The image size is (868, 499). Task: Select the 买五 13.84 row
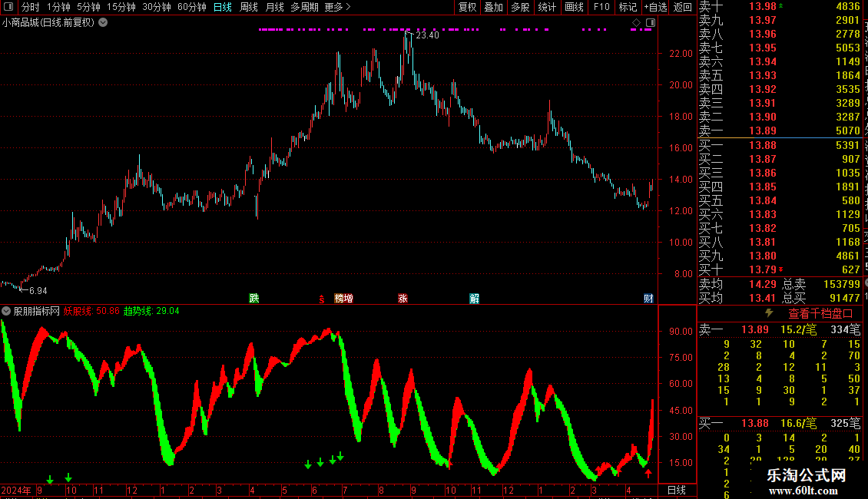[x=780, y=200]
